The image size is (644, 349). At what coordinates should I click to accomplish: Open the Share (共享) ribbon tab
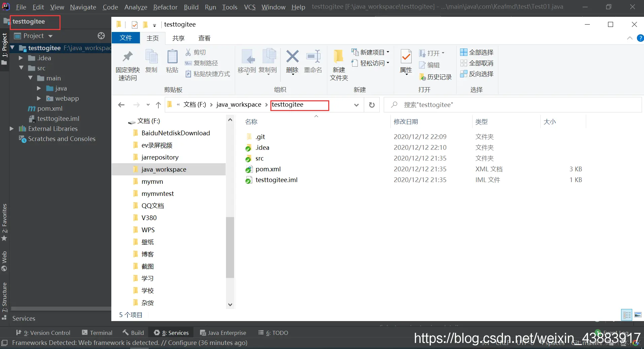click(179, 38)
